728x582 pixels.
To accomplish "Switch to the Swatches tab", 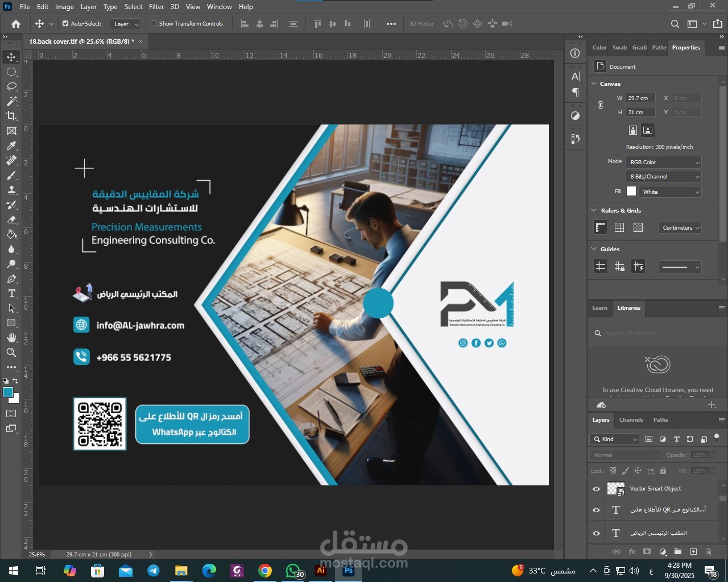I will pyautogui.click(x=620, y=48).
